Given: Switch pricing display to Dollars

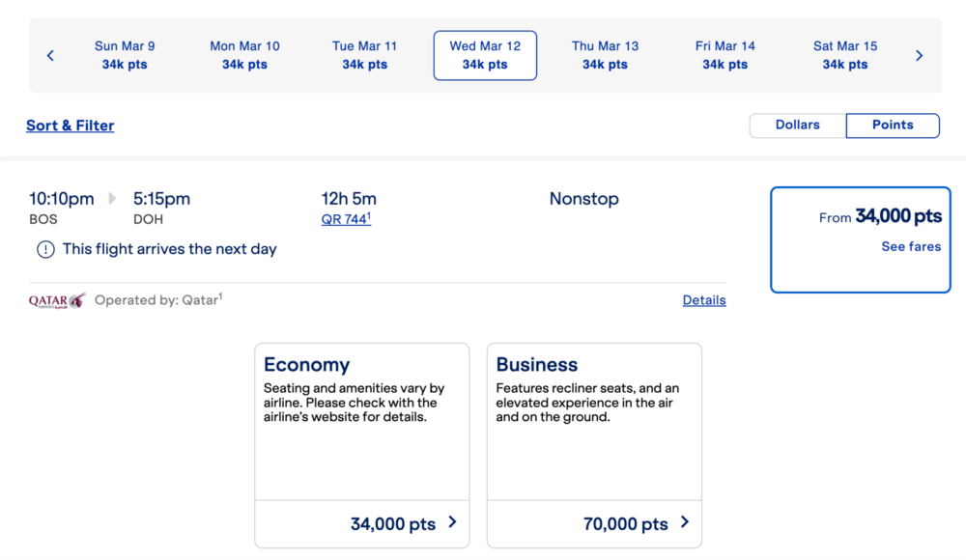Looking at the screenshot, I should pyautogui.click(x=797, y=126).
